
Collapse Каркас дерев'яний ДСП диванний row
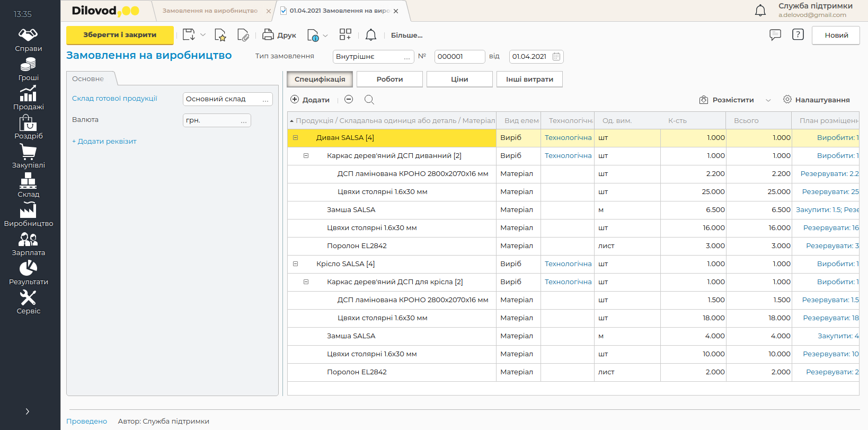tap(306, 156)
